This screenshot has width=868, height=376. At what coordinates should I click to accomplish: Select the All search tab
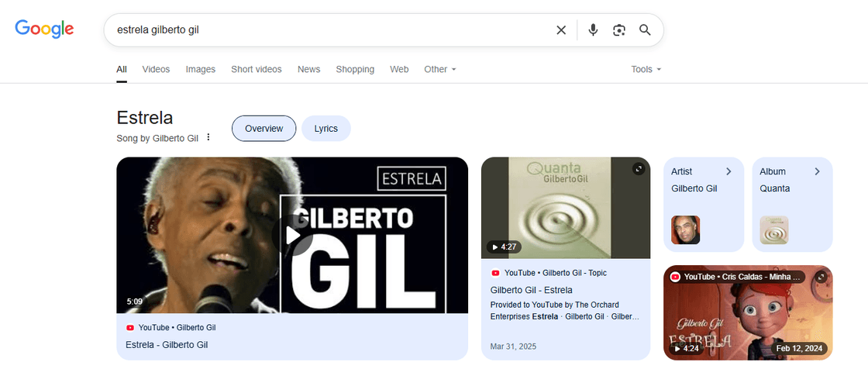[x=121, y=69]
